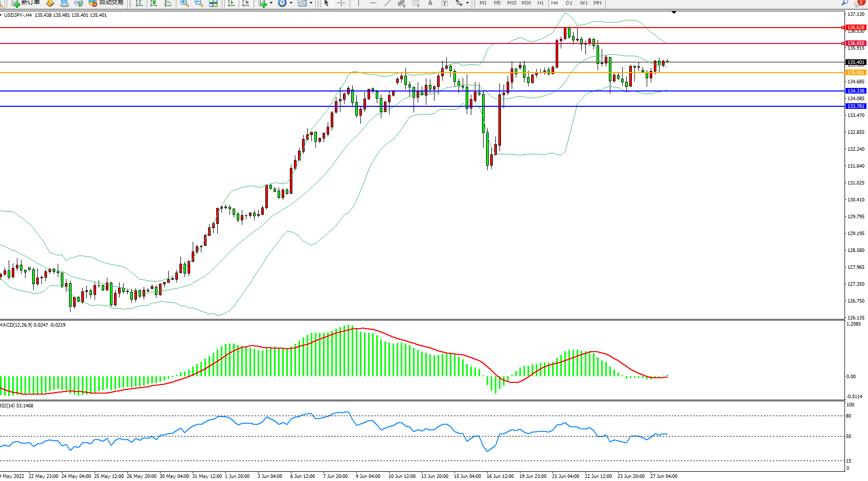Open the search magnifier at top right
This screenshot has width=868, height=481.
coord(844,3)
